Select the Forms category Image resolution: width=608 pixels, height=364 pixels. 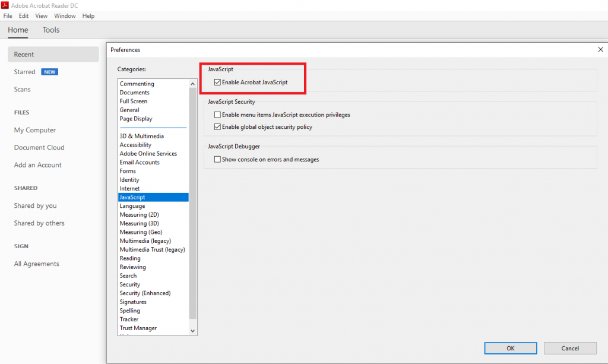tap(128, 170)
